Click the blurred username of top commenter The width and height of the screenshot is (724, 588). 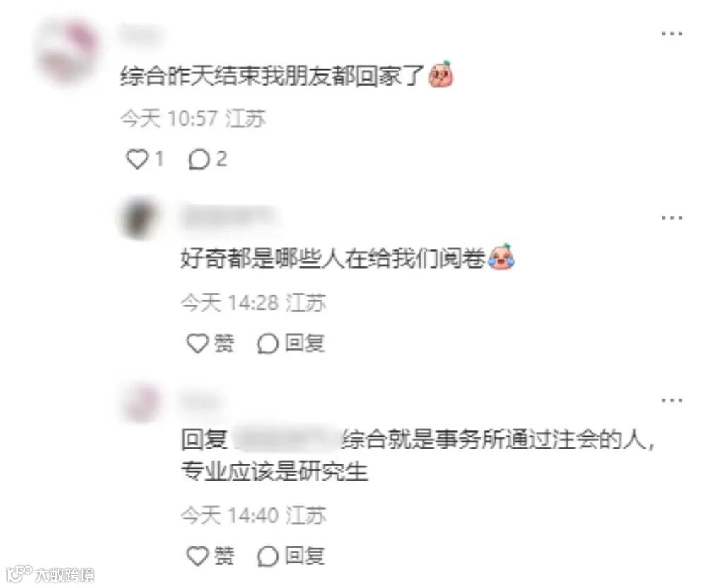pos(141,34)
